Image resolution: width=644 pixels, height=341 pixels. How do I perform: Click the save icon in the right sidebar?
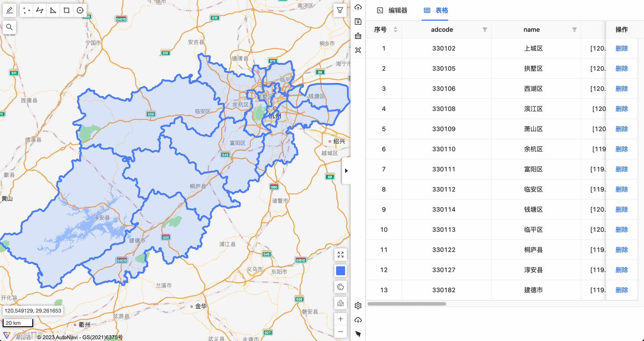358,21
